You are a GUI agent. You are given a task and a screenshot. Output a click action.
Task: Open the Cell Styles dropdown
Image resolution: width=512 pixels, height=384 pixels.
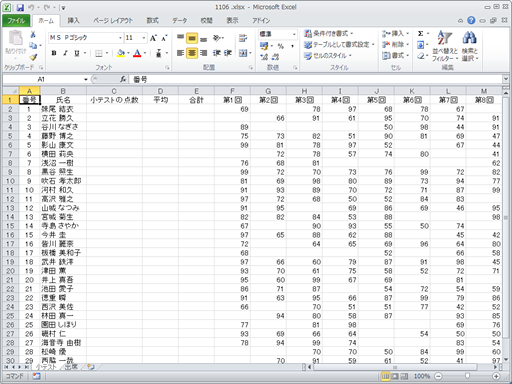coord(328,56)
